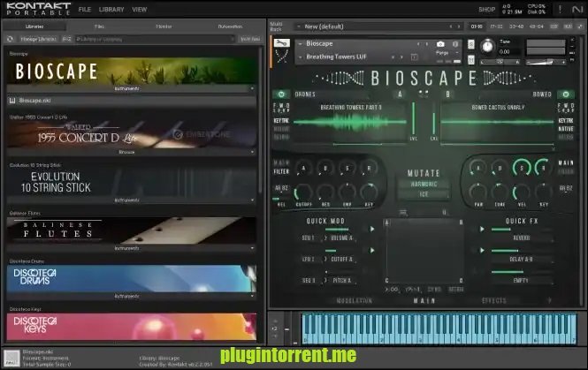
Task: Click the refresh libraries icon
Action: [10, 39]
